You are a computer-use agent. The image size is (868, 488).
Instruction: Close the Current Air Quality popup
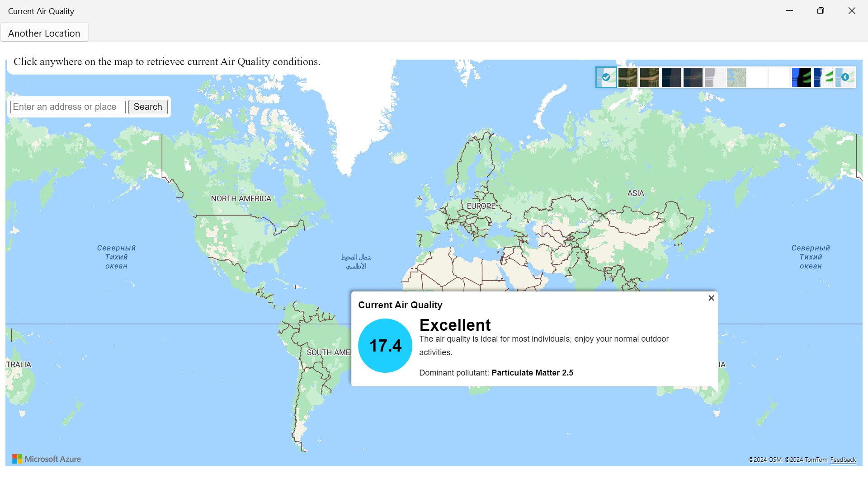point(711,298)
